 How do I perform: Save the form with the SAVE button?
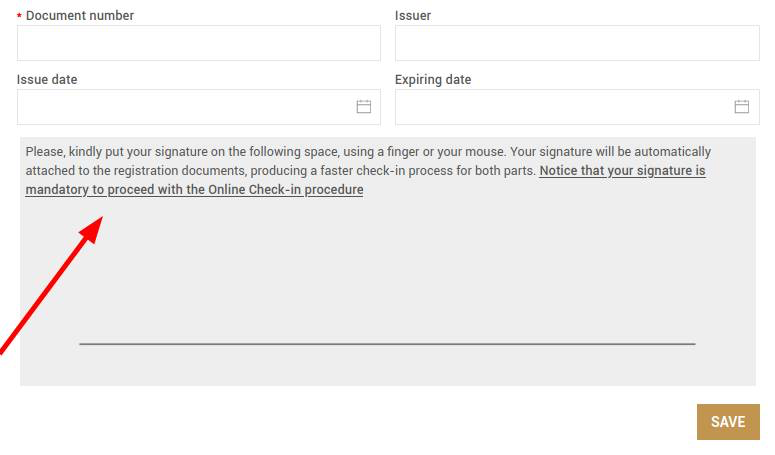pos(728,422)
